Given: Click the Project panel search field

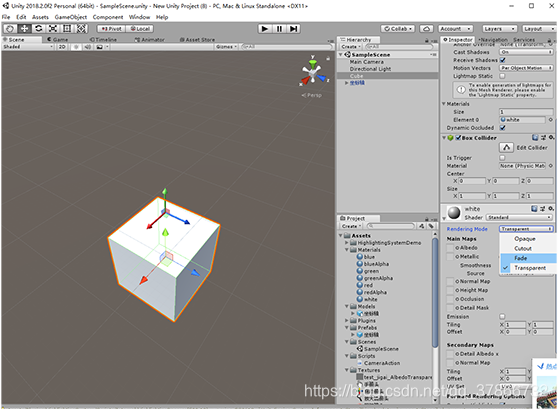Looking at the screenshot, I should pos(391,226).
